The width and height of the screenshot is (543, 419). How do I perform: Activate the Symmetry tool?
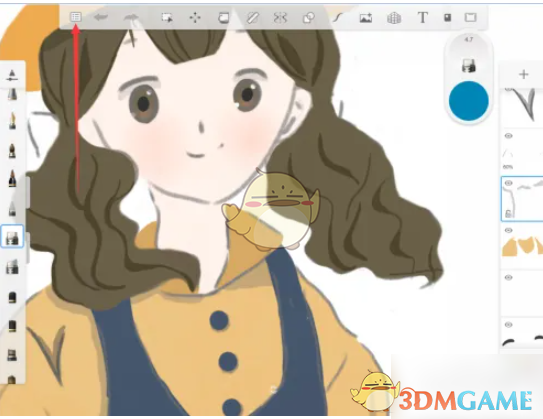tap(280, 17)
